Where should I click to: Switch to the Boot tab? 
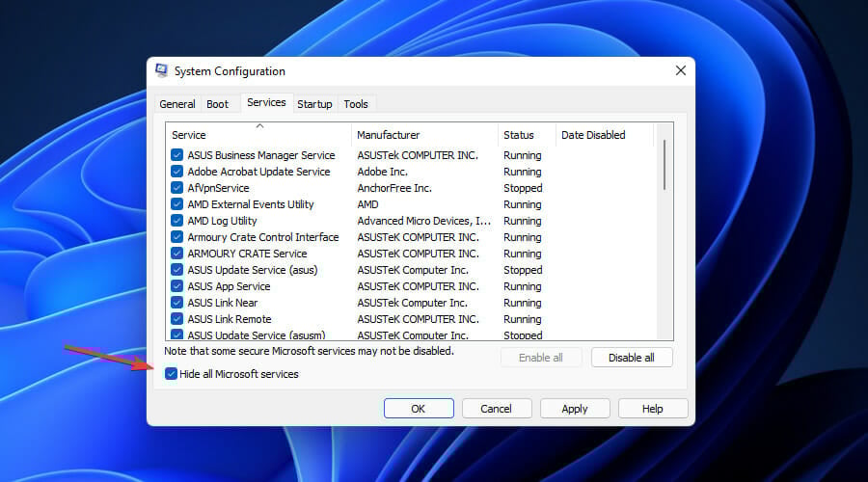coord(218,104)
